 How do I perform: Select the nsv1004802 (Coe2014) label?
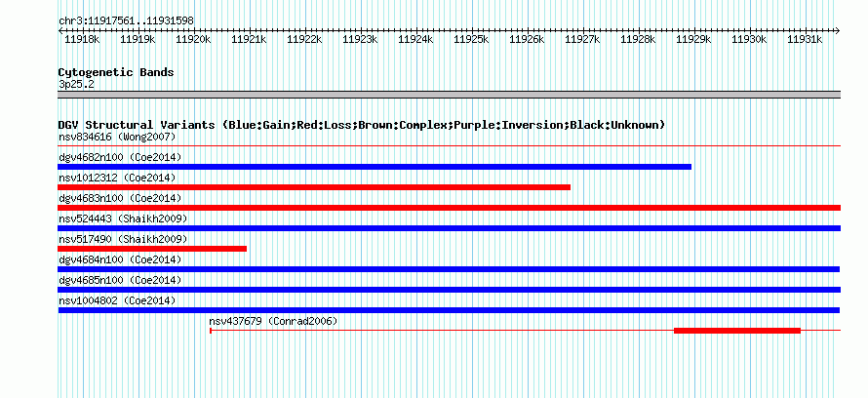coord(117,300)
